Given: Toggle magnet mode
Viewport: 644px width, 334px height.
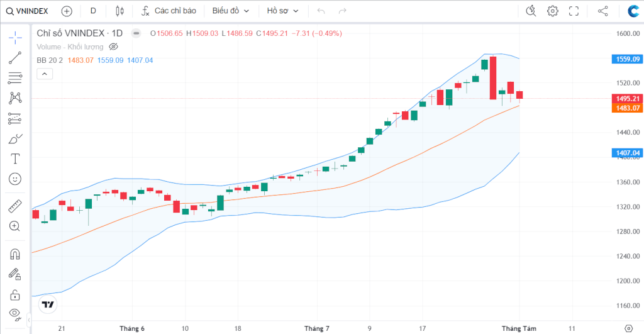Looking at the screenshot, I should (x=15, y=254).
